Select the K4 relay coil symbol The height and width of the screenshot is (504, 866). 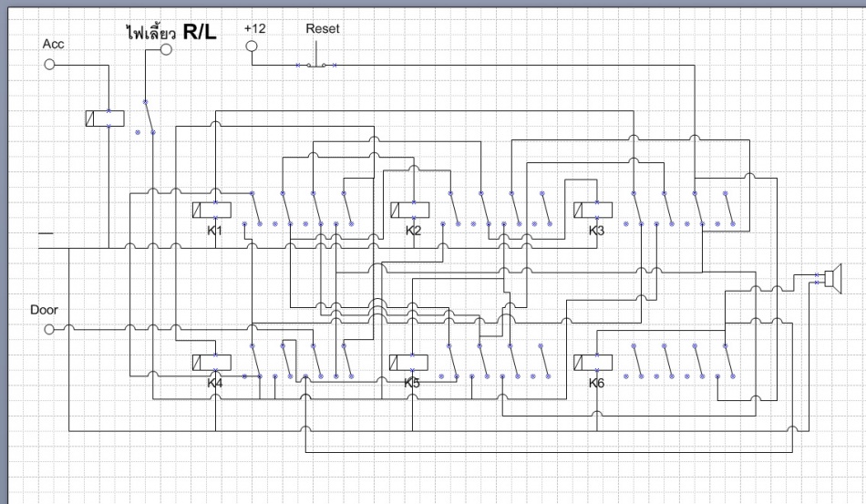coord(211,362)
